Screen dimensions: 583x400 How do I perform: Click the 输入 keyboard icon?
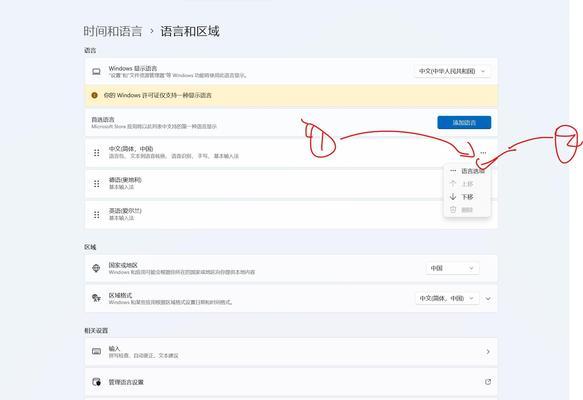(x=96, y=351)
